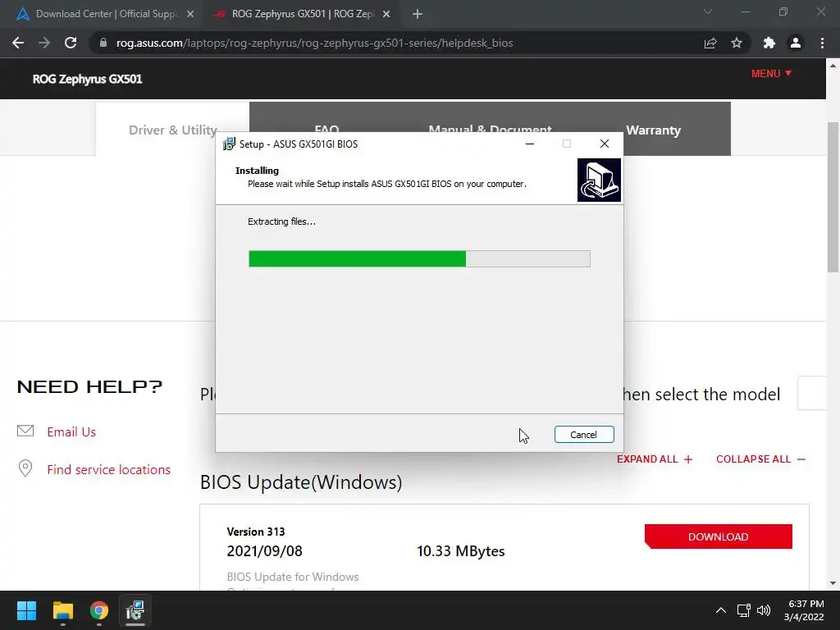The width and height of the screenshot is (840, 630).
Task: Click the 2021/09/08 release date
Action: tap(265, 550)
